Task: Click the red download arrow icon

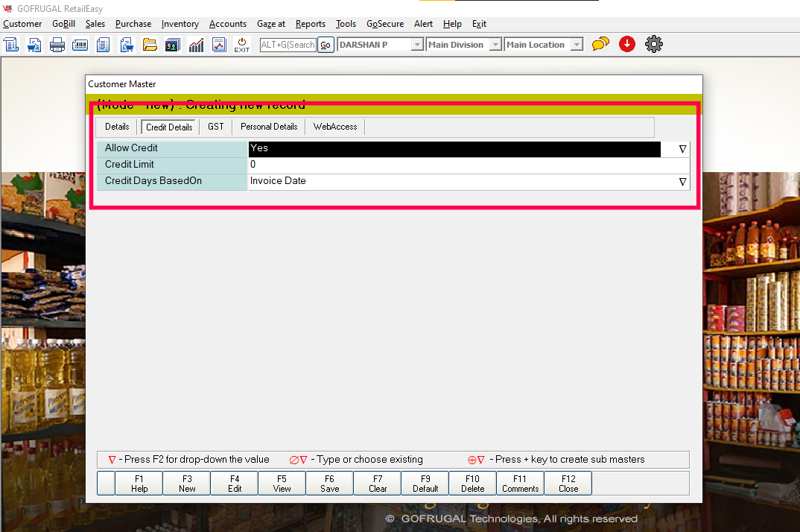Action: point(627,44)
